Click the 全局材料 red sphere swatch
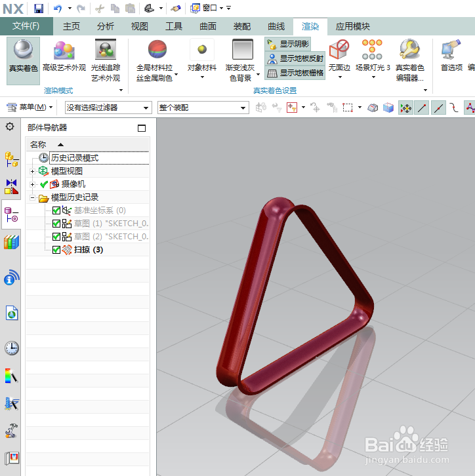 tap(157, 49)
